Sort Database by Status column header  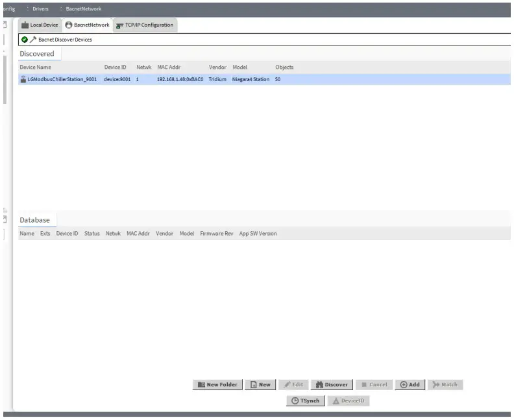tap(92, 234)
